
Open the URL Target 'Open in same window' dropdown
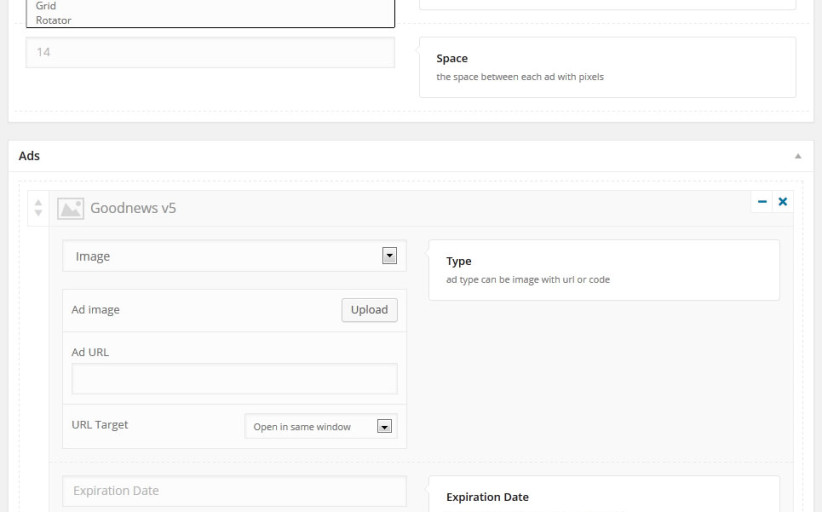click(x=321, y=426)
